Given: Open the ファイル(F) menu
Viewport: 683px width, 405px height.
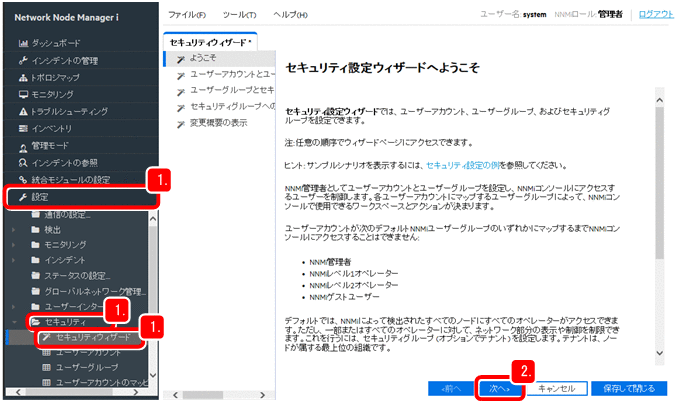Looking at the screenshot, I should click(187, 15).
